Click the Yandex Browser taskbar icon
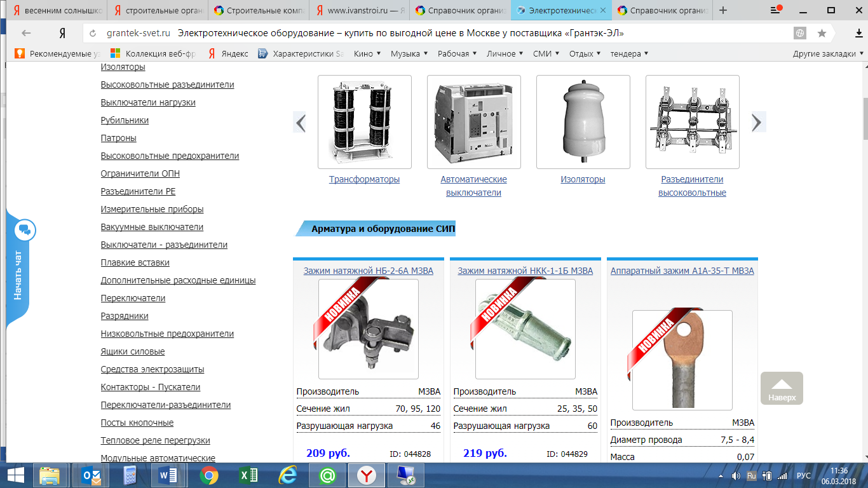868x488 pixels. [366, 475]
